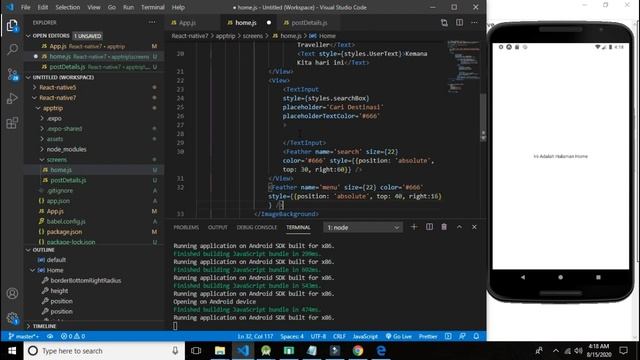The height and width of the screenshot is (360, 640).
Task: Open the Explorer view in activity bar
Action: pos(12,26)
